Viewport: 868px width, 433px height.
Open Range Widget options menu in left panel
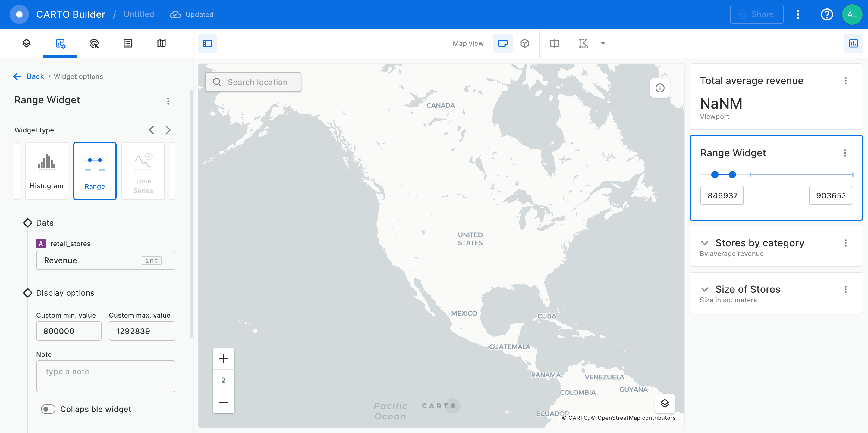click(x=168, y=101)
